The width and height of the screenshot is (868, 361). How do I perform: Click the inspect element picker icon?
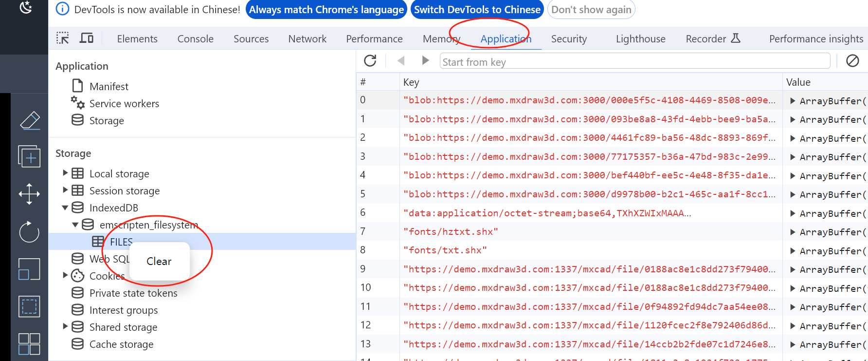tap(63, 38)
